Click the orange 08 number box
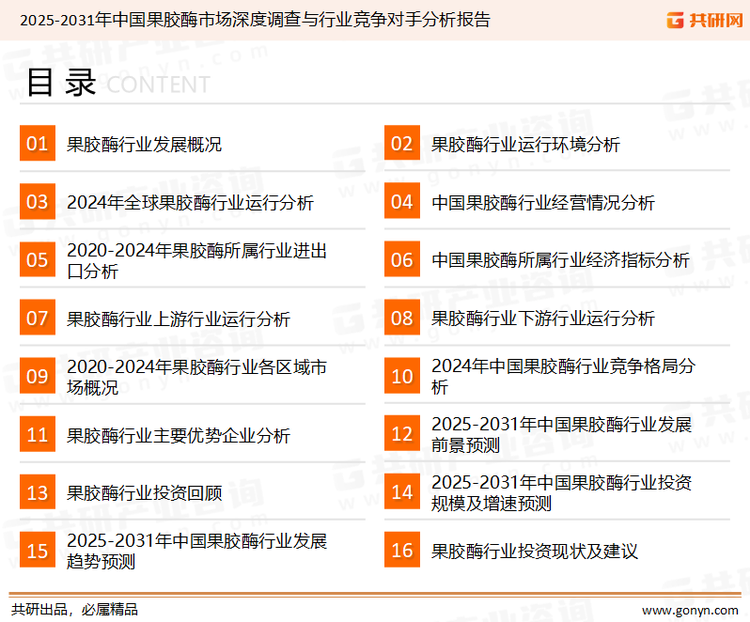Viewport: 750px width, 622px height. point(402,318)
